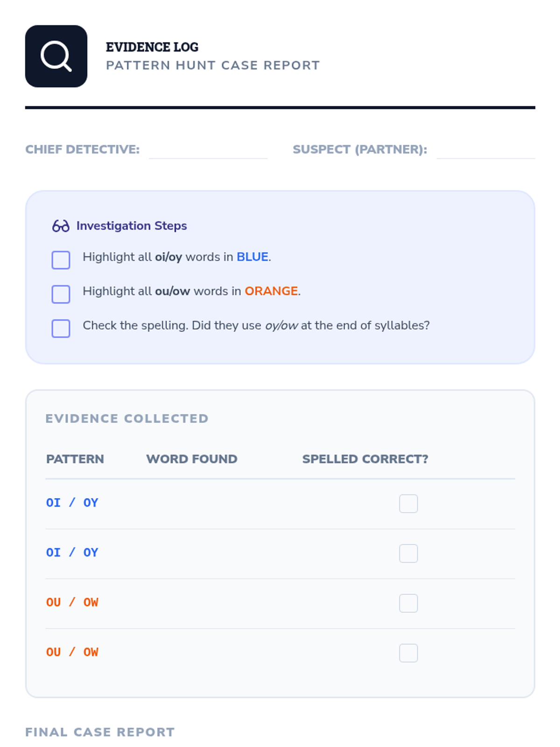Check the 'Check the spelling' step box
This screenshot has width=560, height=747.
tap(61, 328)
